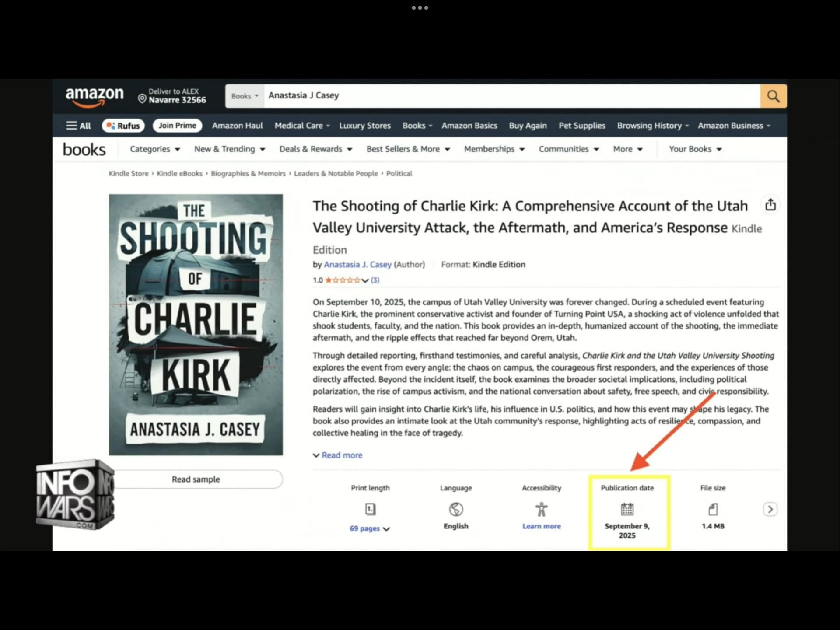Screen dimensions: 840x630
Task: Click the Publication date calendar icon
Action: tap(627, 509)
